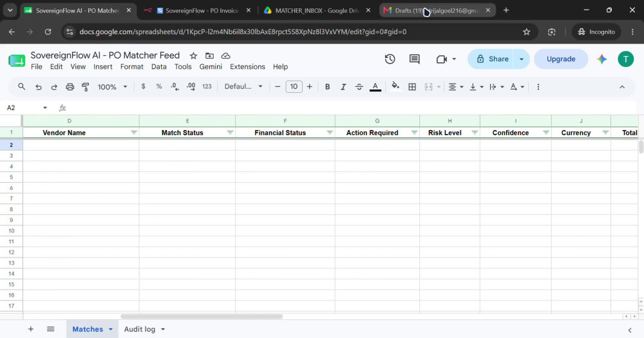The image size is (644, 338).
Task: Switch to the Audit log sheet
Action: tap(140, 329)
